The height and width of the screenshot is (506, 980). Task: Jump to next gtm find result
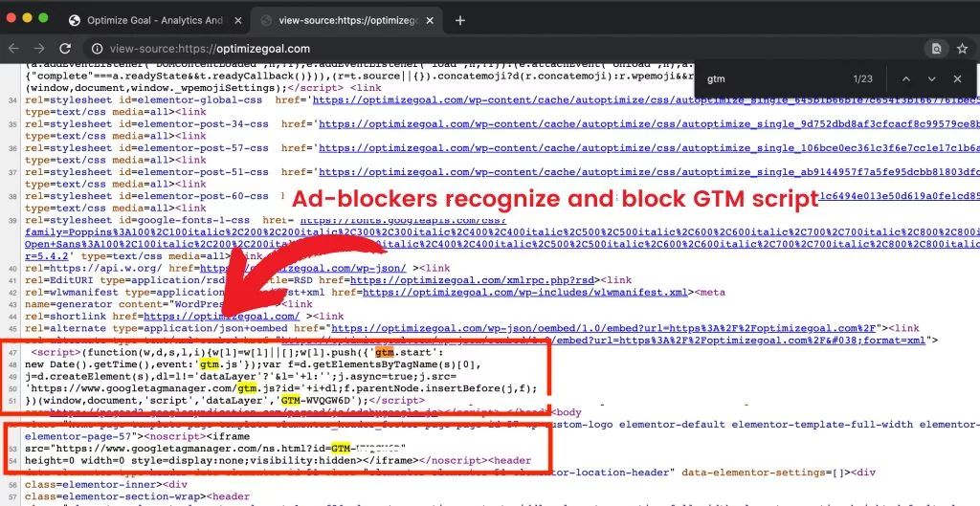pyautogui.click(x=931, y=78)
